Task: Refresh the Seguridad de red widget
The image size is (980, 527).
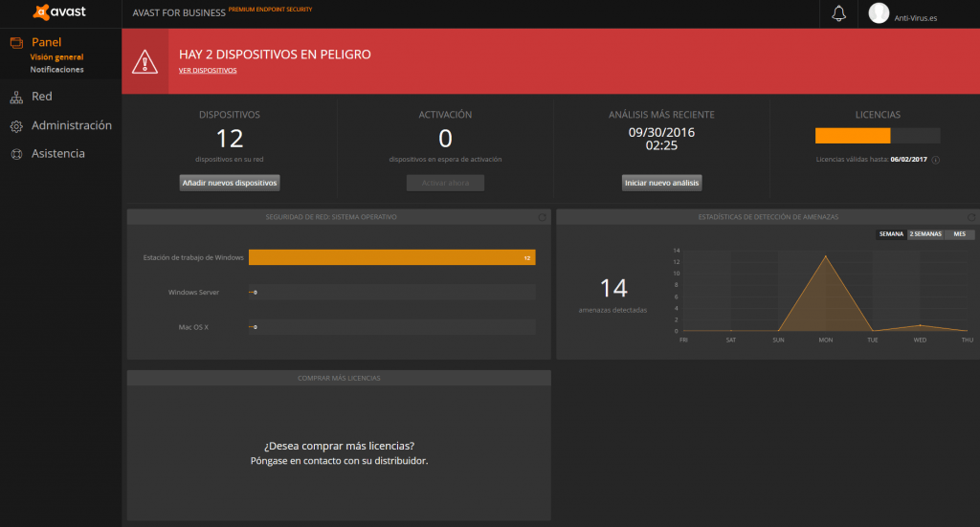Action: click(542, 217)
